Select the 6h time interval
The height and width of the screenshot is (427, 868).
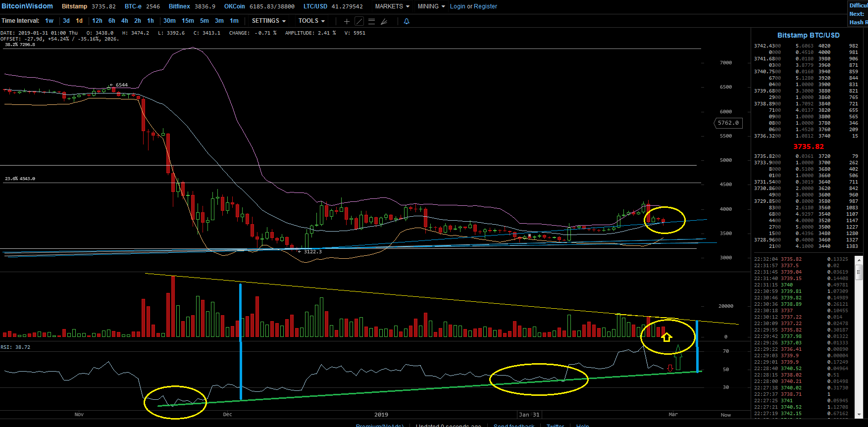(x=112, y=21)
